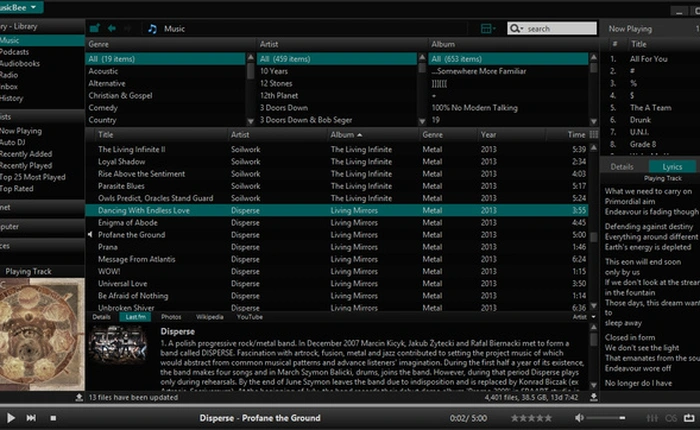Click the Play button in player bar
Viewport: 700px width, 430px height.
click(10, 417)
